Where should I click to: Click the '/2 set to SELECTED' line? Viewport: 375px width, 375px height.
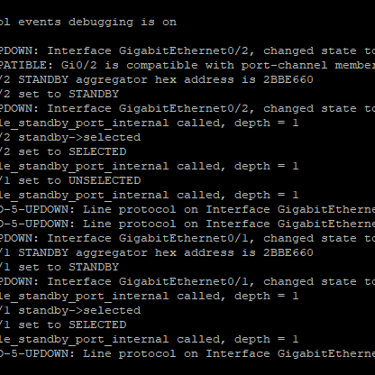[x=63, y=152]
